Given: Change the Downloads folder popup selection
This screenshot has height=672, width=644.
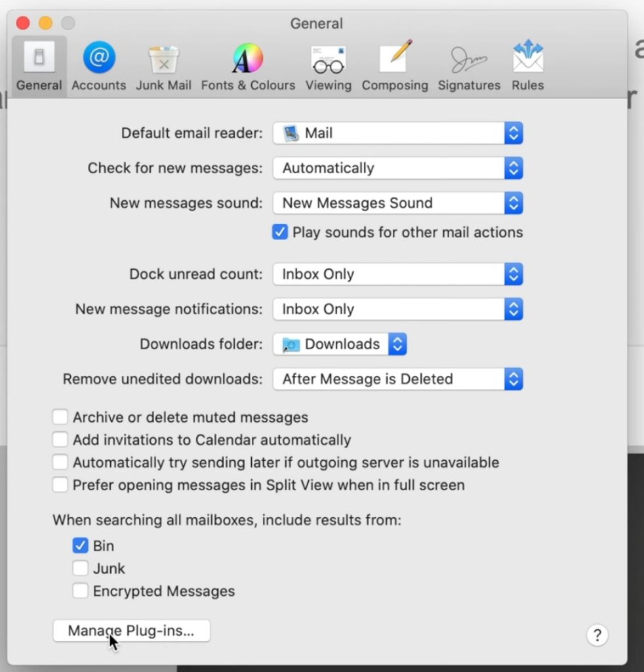Looking at the screenshot, I should point(340,345).
